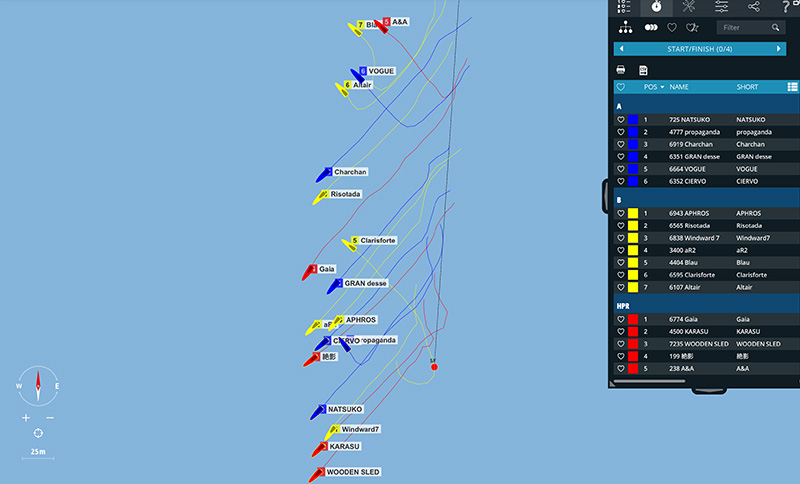Open the crossed tools tab
The image size is (800, 484).
pos(689,6)
